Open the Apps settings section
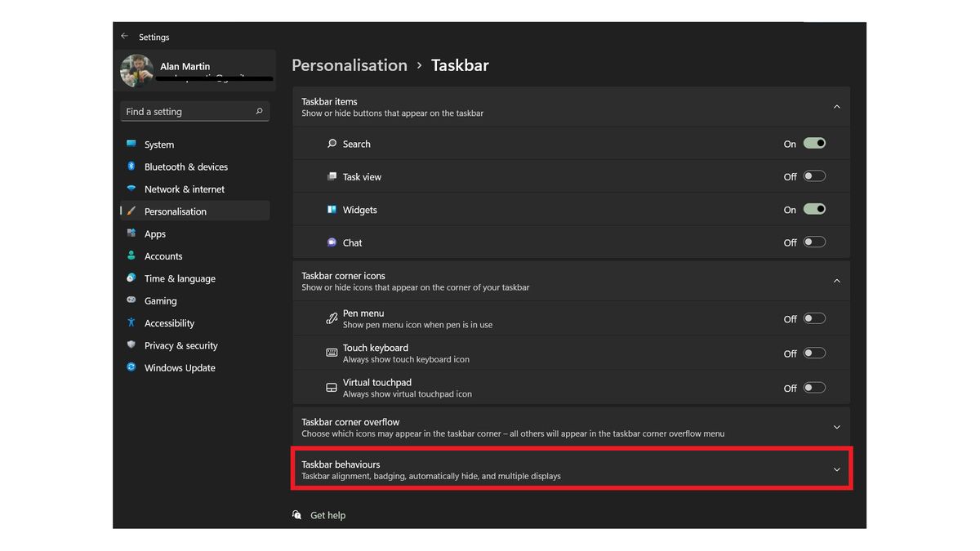Screen dimensions: 980x551 pyautogui.click(x=155, y=233)
